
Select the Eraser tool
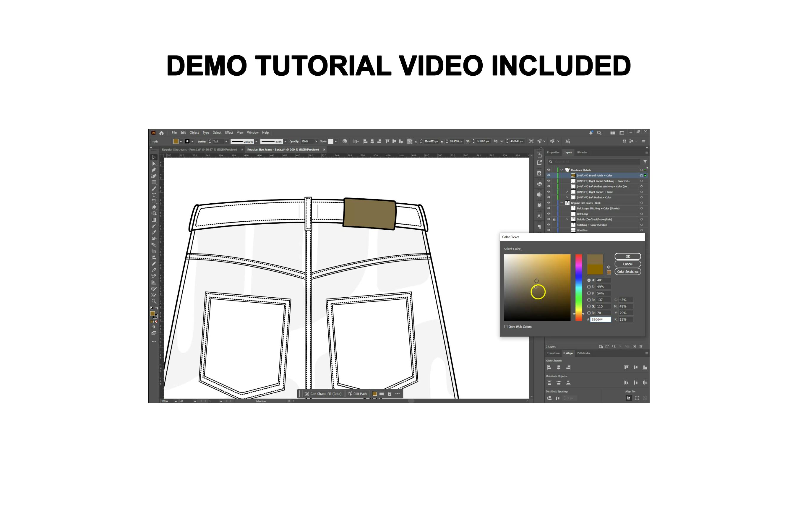point(154,207)
